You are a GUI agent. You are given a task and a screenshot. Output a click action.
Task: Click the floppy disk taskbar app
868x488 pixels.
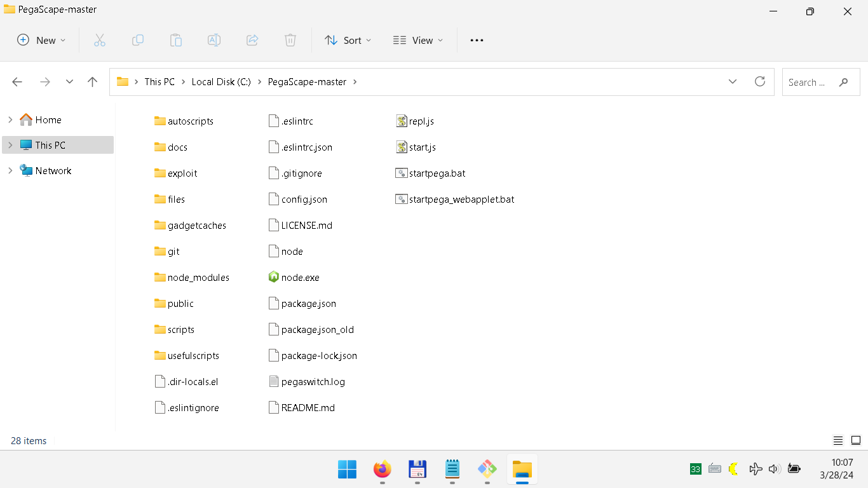tap(417, 470)
